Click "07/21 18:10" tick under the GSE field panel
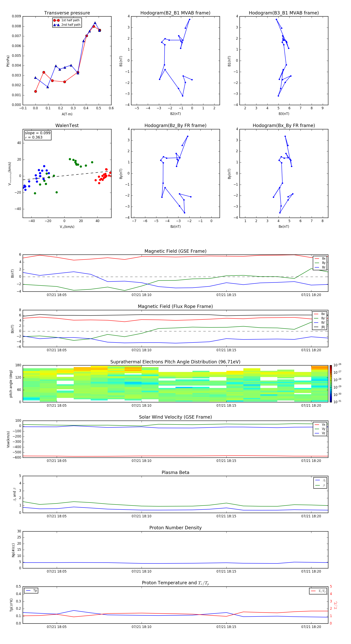 click(141, 295)
